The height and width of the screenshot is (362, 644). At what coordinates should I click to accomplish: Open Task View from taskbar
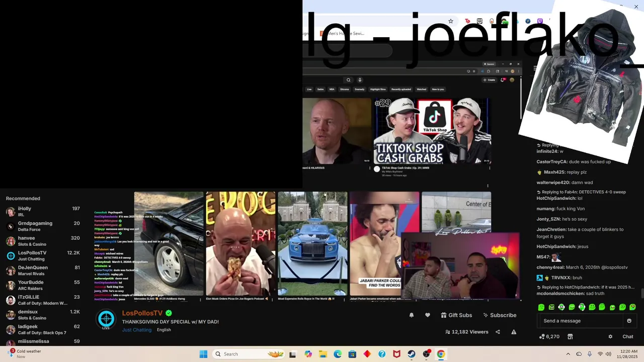point(293,354)
